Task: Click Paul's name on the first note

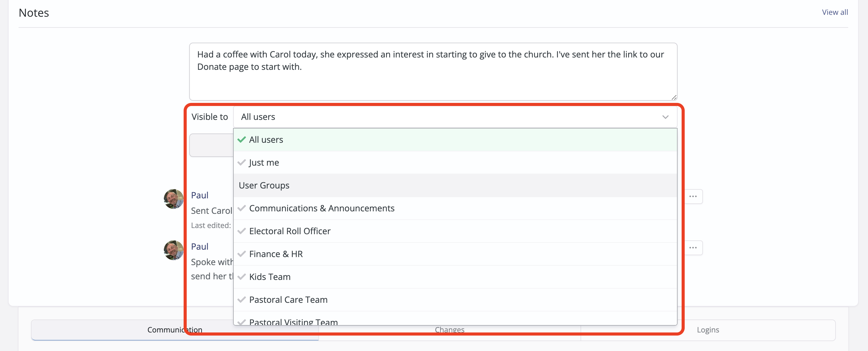Action: tap(199, 195)
